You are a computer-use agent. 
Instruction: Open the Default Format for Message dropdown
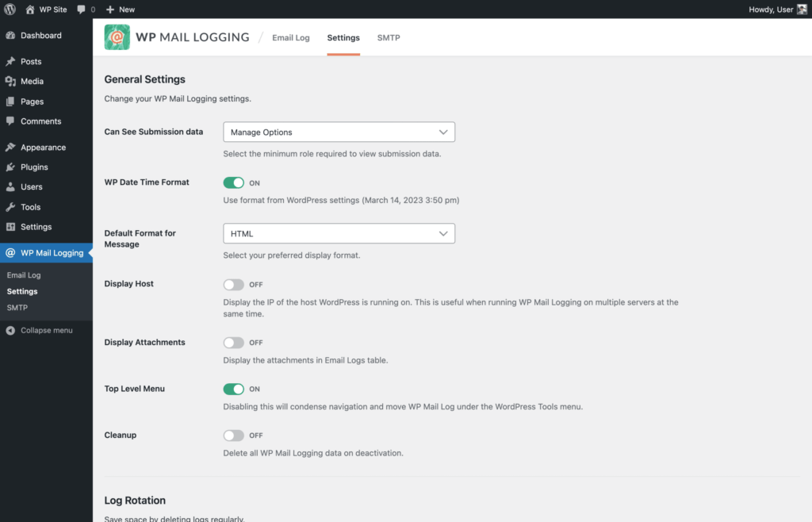[x=339, y=233]
